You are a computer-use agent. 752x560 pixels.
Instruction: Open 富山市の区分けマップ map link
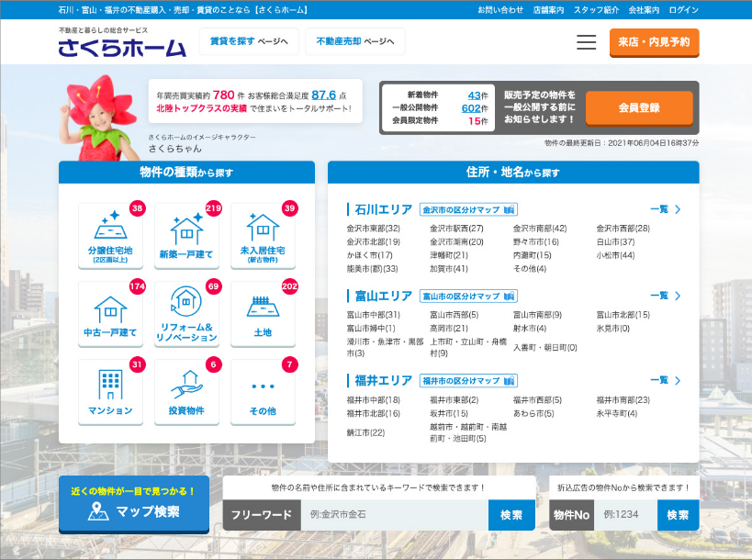tap(468, 297)
